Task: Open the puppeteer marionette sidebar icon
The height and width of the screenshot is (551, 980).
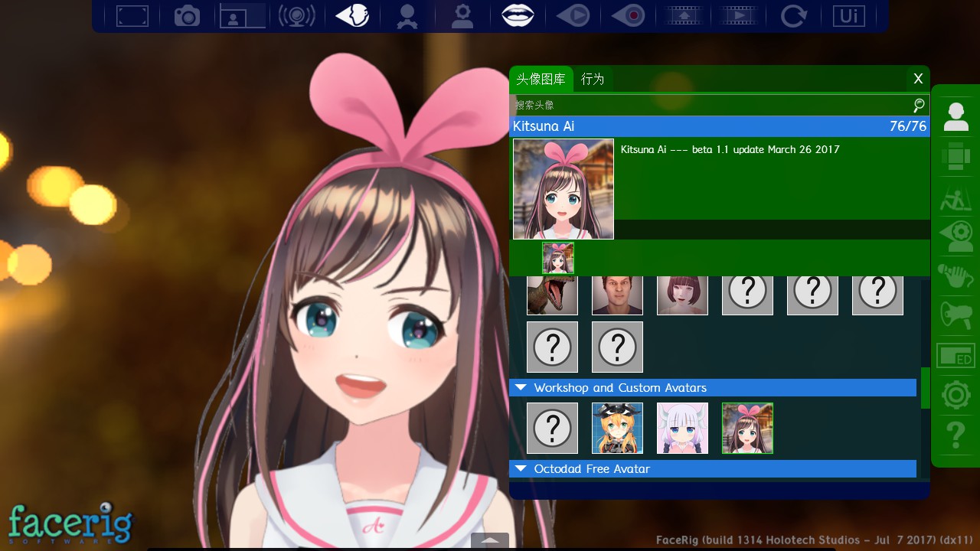Action: pos(955,197)
